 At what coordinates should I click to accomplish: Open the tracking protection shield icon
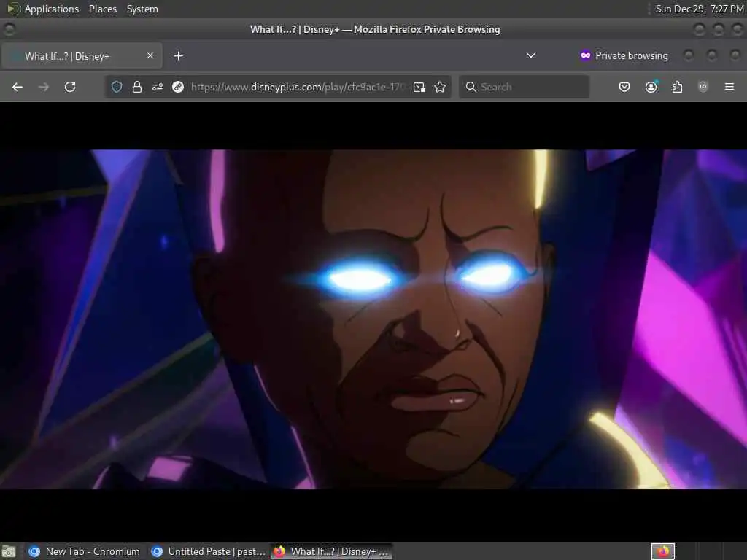[117, 87]
